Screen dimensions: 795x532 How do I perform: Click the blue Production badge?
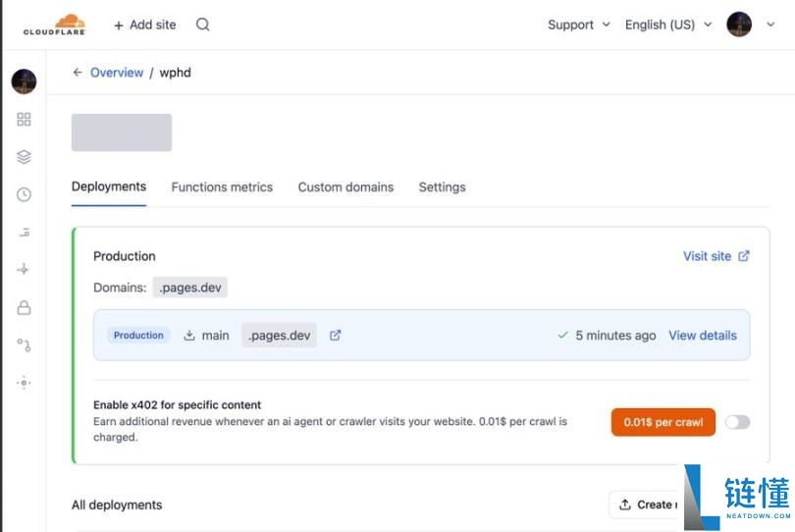tap(138, 336)
